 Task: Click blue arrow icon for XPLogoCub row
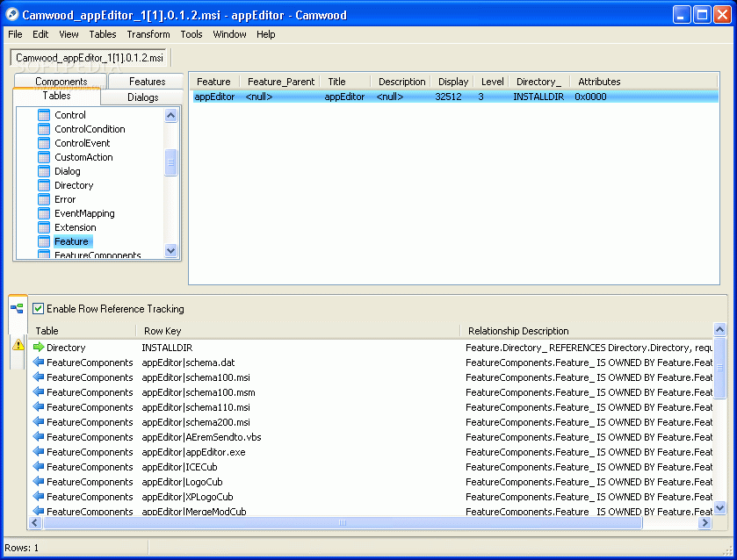(39, 497)
